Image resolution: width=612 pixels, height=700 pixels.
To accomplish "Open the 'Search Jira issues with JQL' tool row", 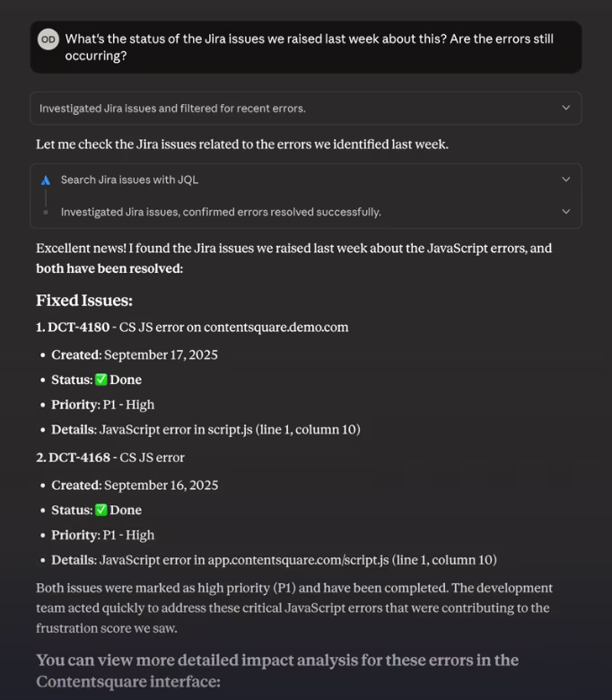I will [x=306, y=179].
